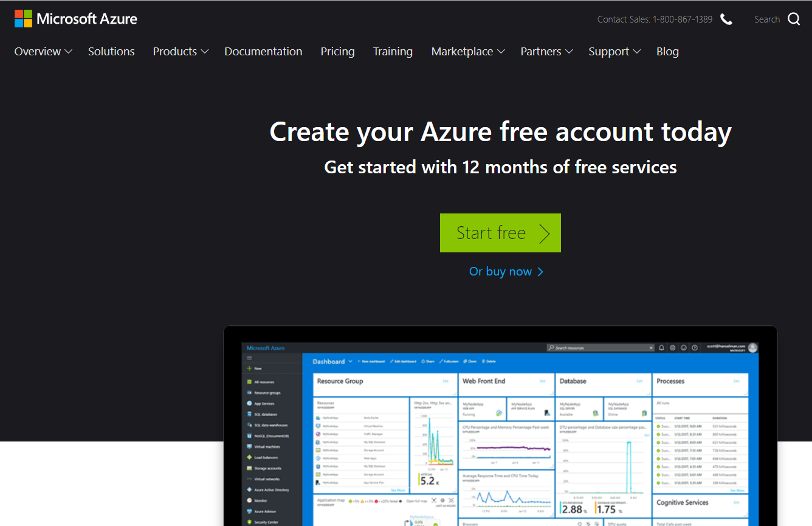Click the user avatar in dashboard preview
The height and width of the screenshot is (526, 812).
(752, 348)
